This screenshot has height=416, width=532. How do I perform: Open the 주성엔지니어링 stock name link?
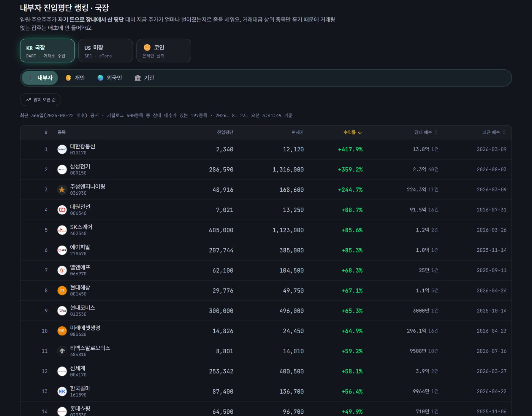point(87,187)
